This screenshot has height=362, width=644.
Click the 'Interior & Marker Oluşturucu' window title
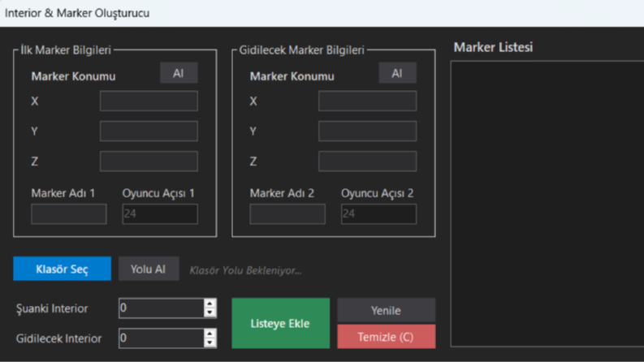tap(77, 13)
